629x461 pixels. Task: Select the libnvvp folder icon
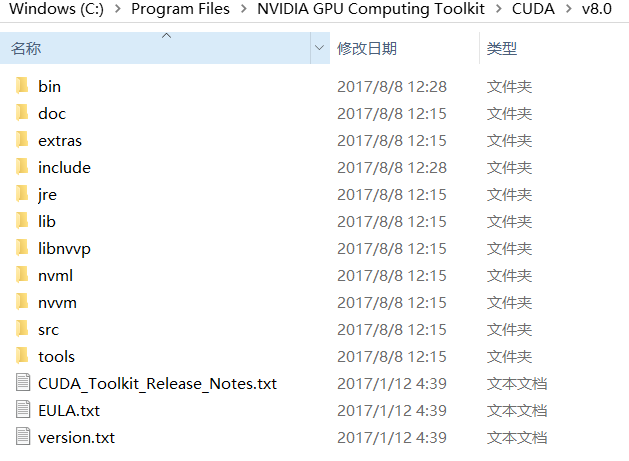click(22, 248)
